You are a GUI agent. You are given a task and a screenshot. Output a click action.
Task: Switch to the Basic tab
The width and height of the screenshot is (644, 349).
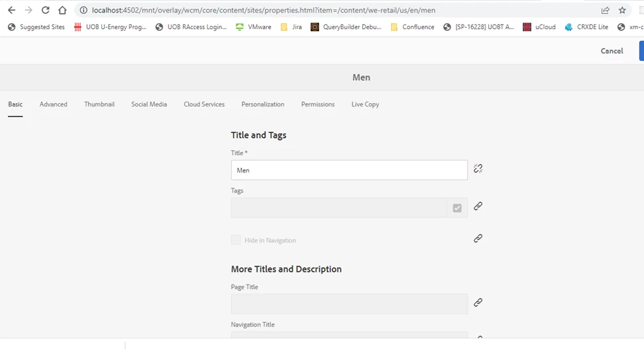15,104
